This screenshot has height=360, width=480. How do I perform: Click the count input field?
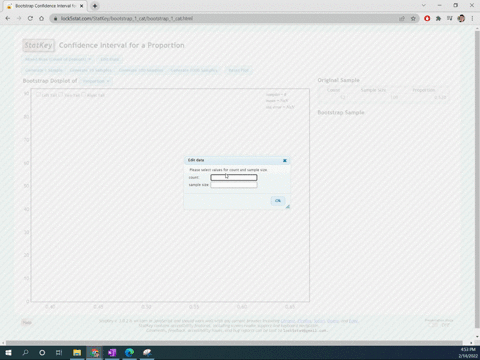pos(234,177)
